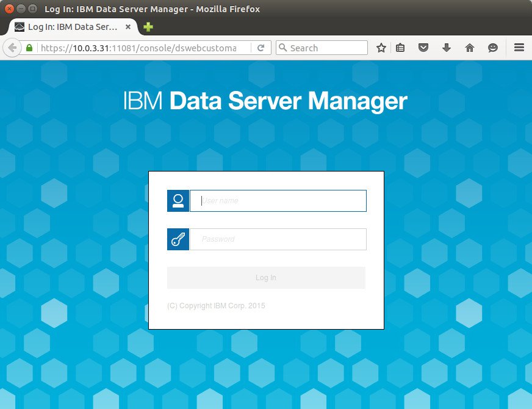Click the User name input field

pos(278,201)
